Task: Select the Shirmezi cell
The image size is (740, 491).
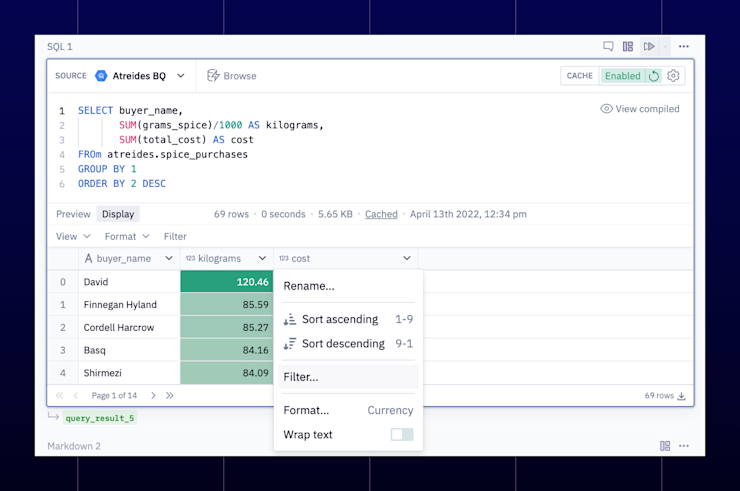Action: [x=129, y=373]
